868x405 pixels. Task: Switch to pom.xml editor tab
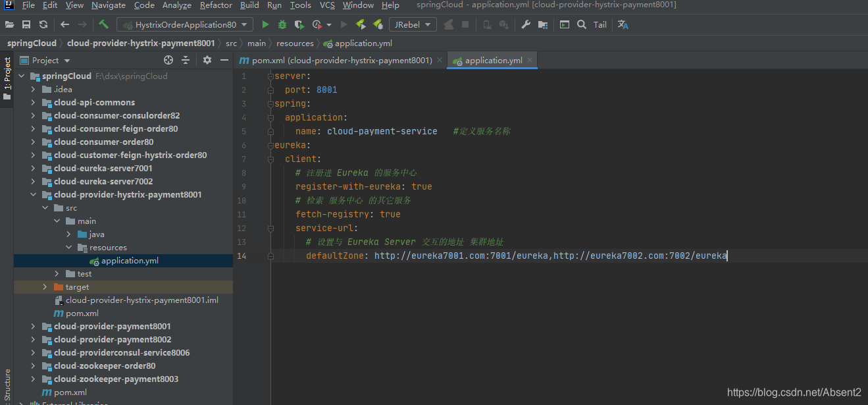(x=340, y=60)
